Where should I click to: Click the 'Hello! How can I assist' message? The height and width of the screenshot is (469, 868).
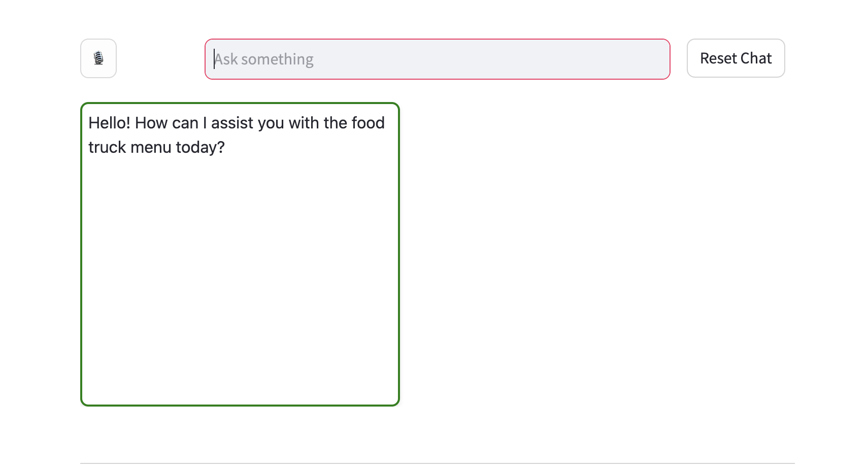(236, 123)
